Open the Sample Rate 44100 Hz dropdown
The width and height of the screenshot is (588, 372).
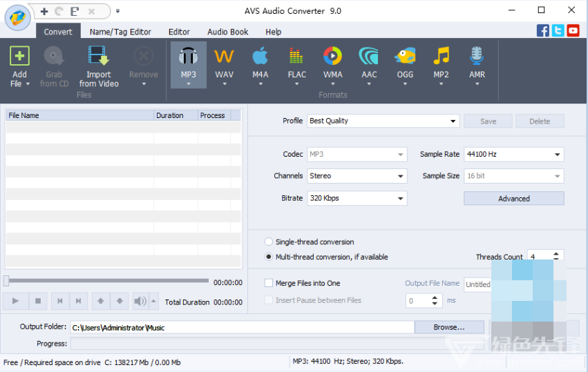(514, 155)
